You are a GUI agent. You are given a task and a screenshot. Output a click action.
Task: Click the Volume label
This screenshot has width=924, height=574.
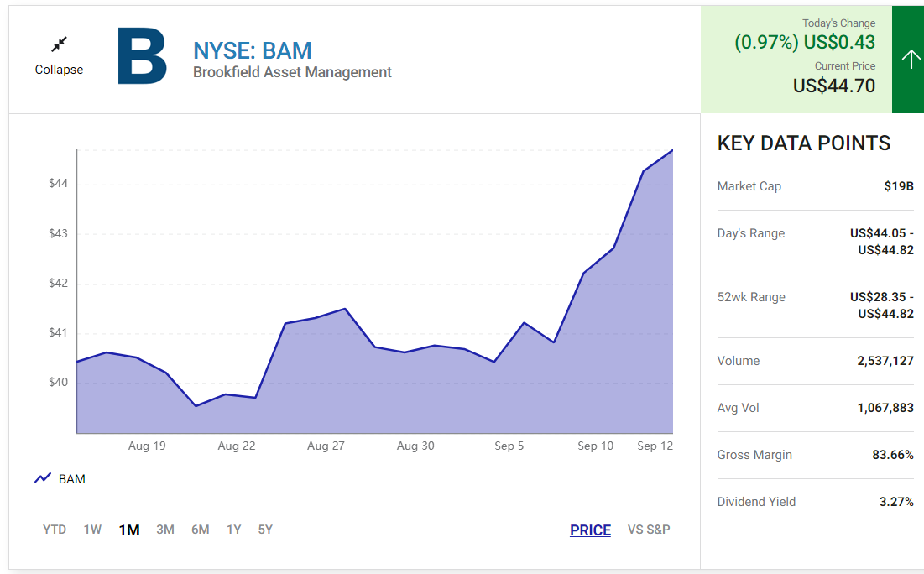[739, 361]
